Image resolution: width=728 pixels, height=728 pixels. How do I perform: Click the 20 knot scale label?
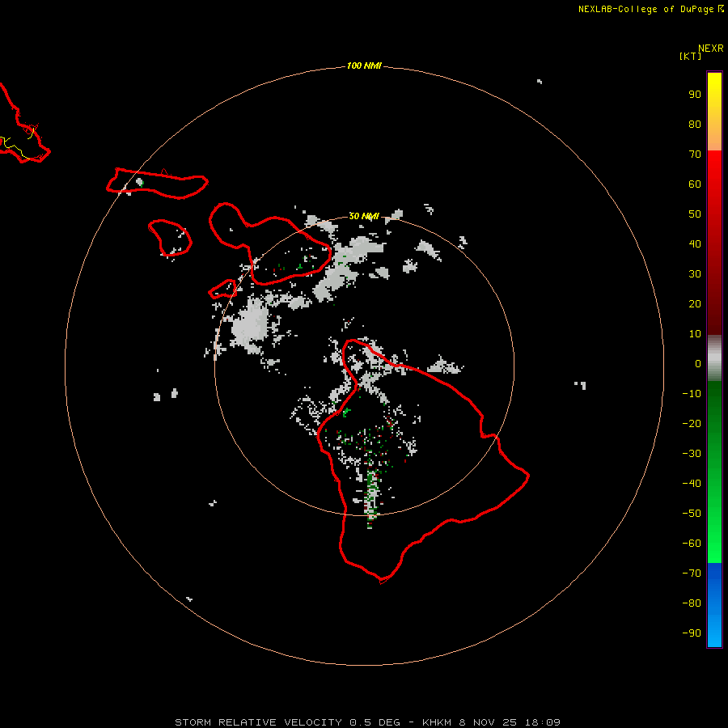point(695,303)
